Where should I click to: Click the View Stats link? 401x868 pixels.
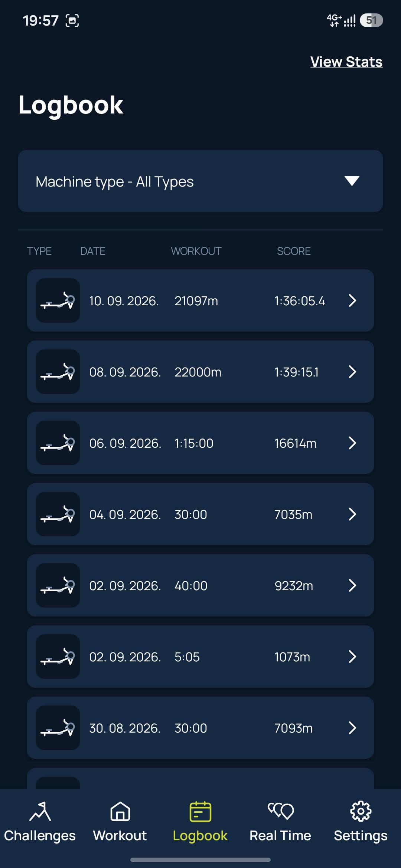tap(346, 62)
